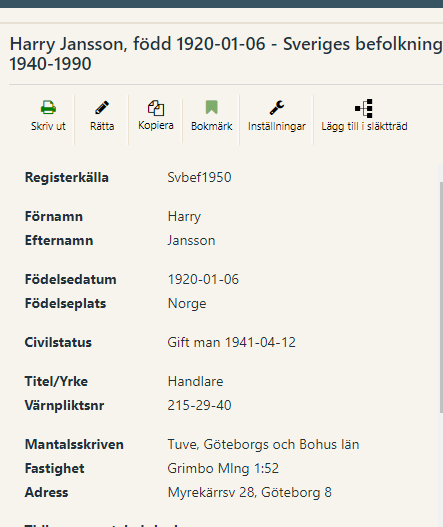This screenshot has height=527, width=443.
Task: Click the address Myrekärrsv 28, Göteborg 8
Action: [250, 493]
